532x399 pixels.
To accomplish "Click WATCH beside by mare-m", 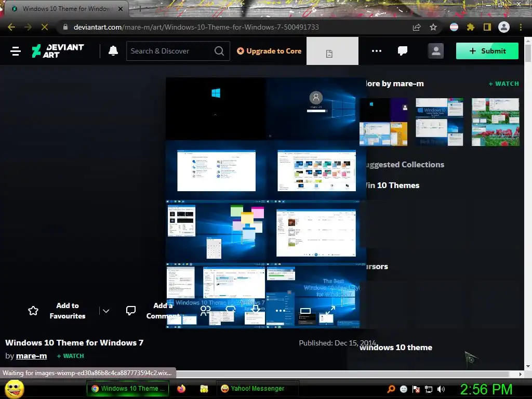I will click(70, 356).
